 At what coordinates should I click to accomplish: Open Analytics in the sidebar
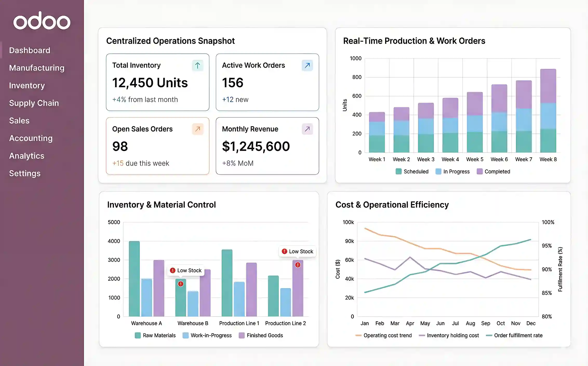click(x=27, y=156)
